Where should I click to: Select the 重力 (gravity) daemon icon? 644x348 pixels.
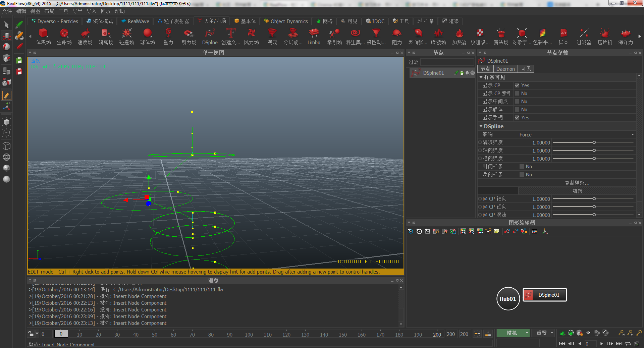(x=168, y=34)
